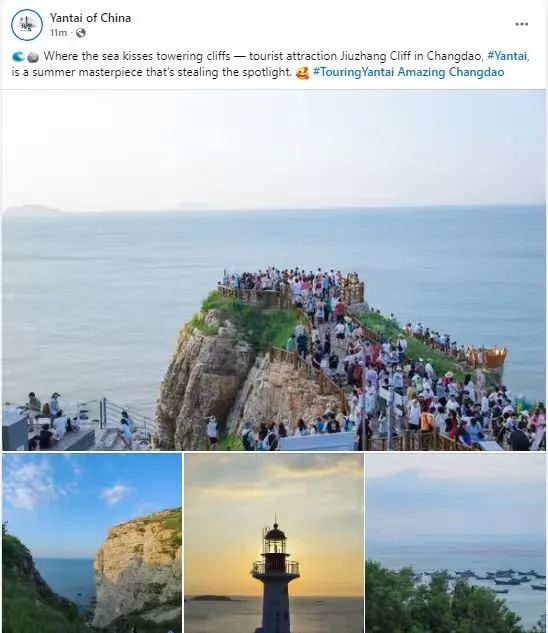Viewport: 548px width, 633px height.
Task: Click the globe public audience icon
Action: click(81, 33)
